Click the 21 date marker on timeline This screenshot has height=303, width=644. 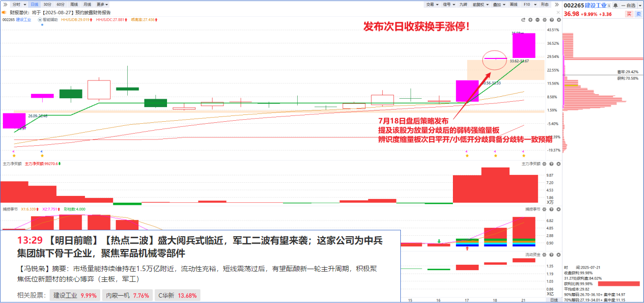(x=523, y=300)
